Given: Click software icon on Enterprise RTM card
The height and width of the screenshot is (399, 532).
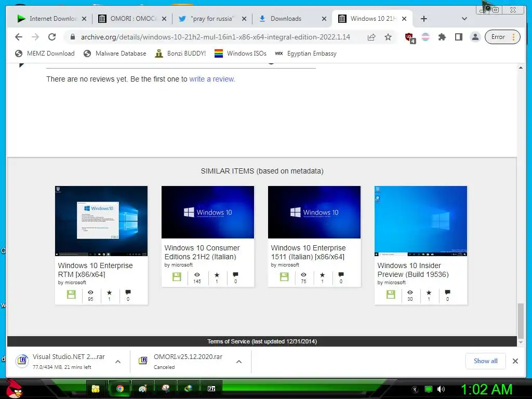Looking at the screenshot, I should point(71,294).
